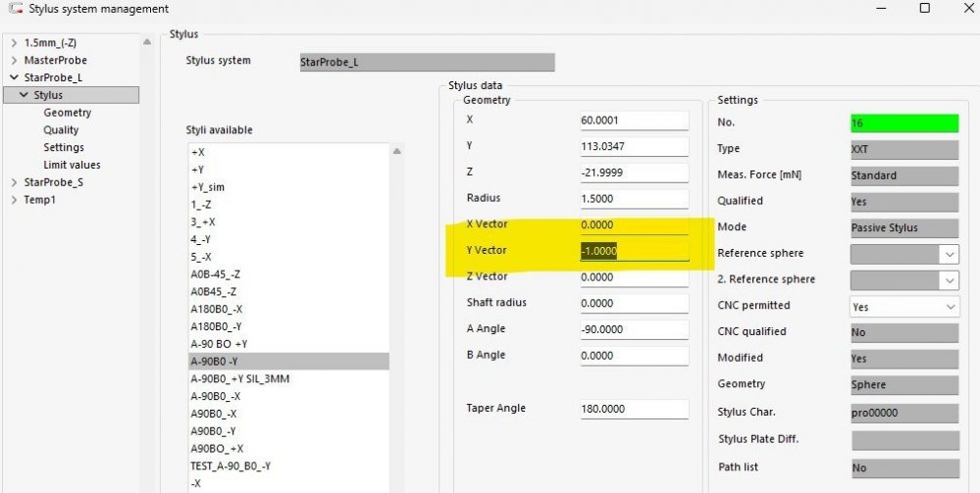The height and width of the screenshot is (493, 980).
Task: Click scroll up arrow of styli list
Action: [397, 152]
